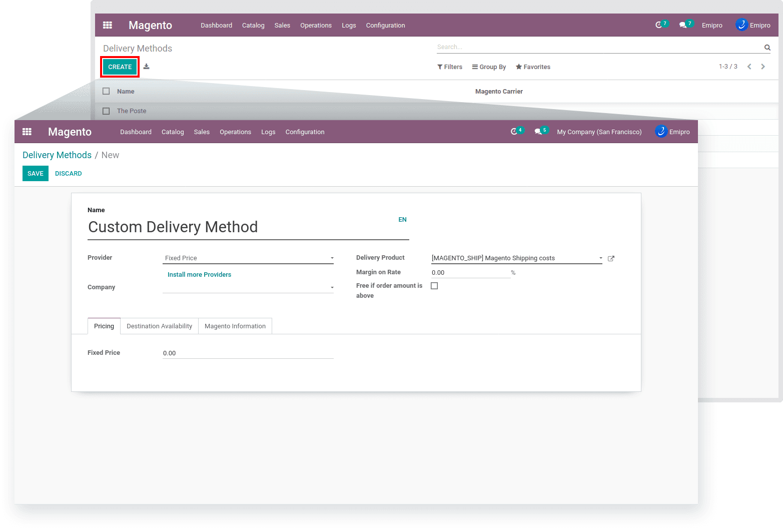Click the Save button
The width and height of the screenshot is (783, 532).
(x=36, y=174)
